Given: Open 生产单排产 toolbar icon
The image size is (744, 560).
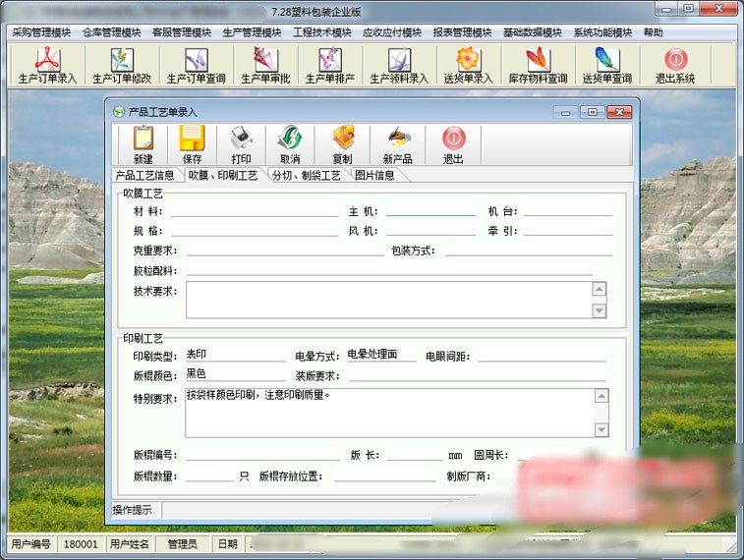Looking at the screenshot, I should pos(330,65).
